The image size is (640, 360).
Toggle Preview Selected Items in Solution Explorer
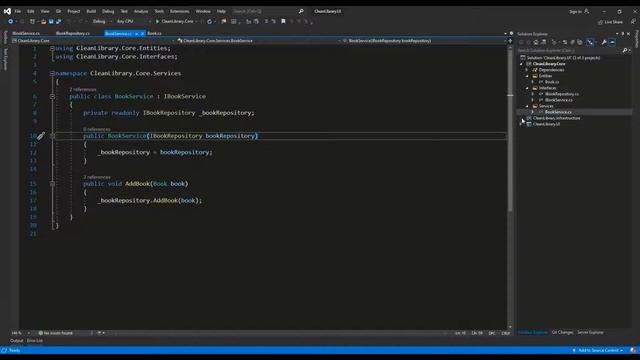(x=612, y=42)
